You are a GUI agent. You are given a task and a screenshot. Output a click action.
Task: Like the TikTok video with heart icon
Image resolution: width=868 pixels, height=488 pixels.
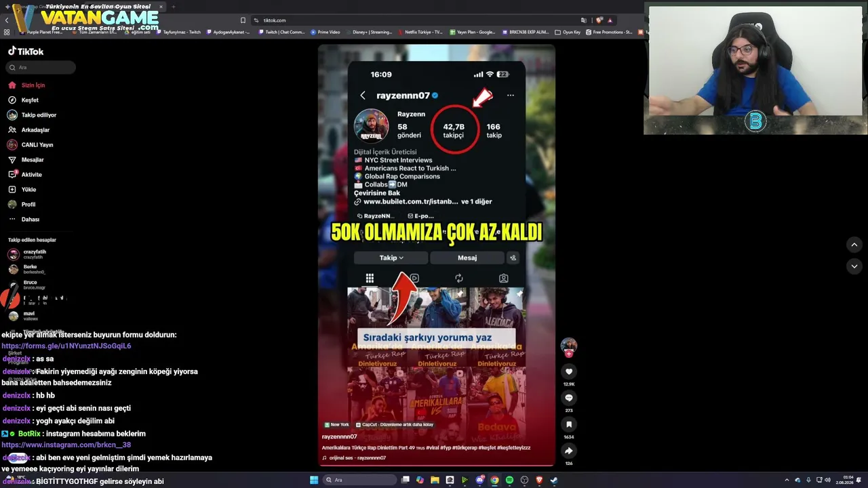pos(569,371)
